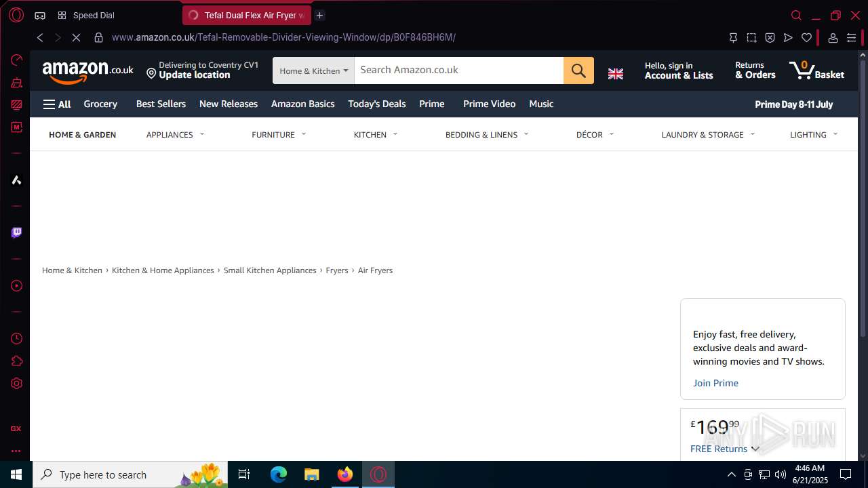
Task: Take a snapshot with the capture icon
Action: tap(751, 37)
